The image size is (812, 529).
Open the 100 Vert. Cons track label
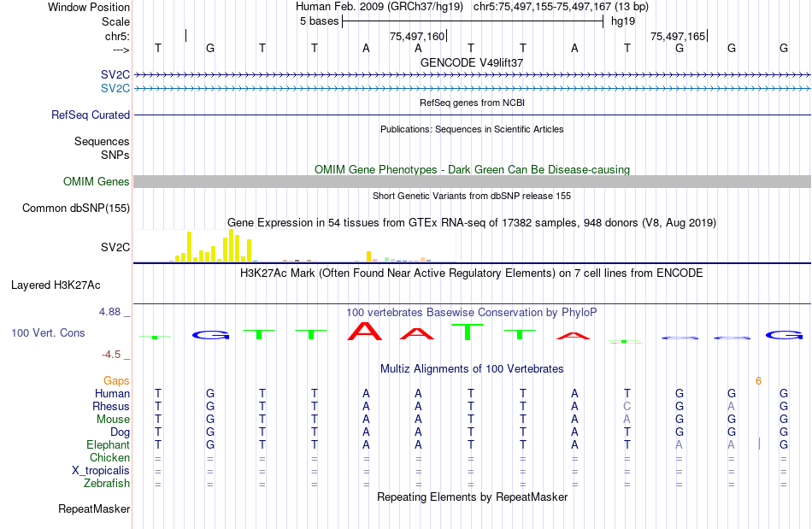(48, 332)
